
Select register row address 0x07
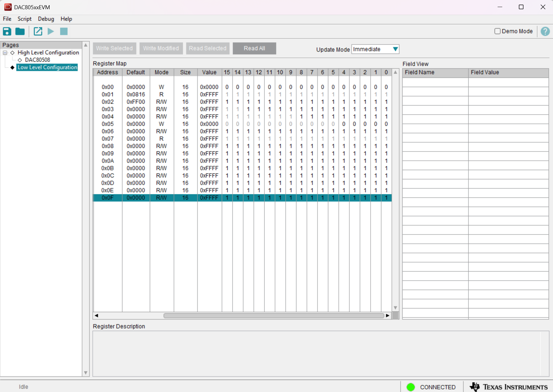(242, 139)
